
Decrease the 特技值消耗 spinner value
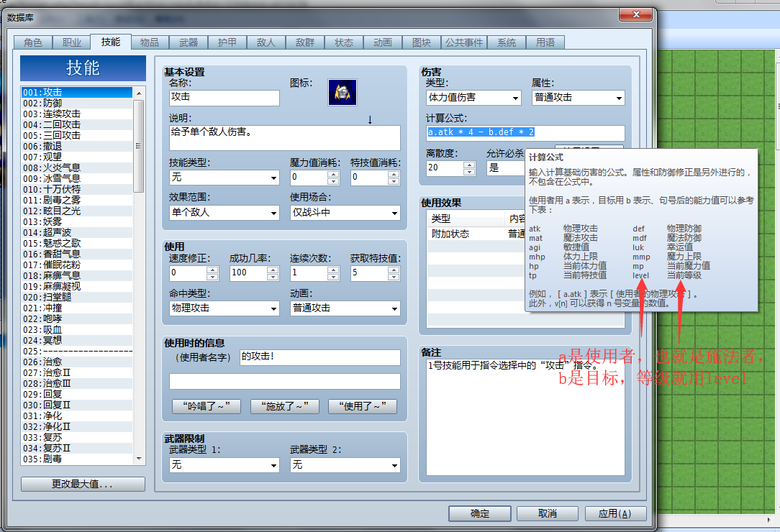coord(394,181)
